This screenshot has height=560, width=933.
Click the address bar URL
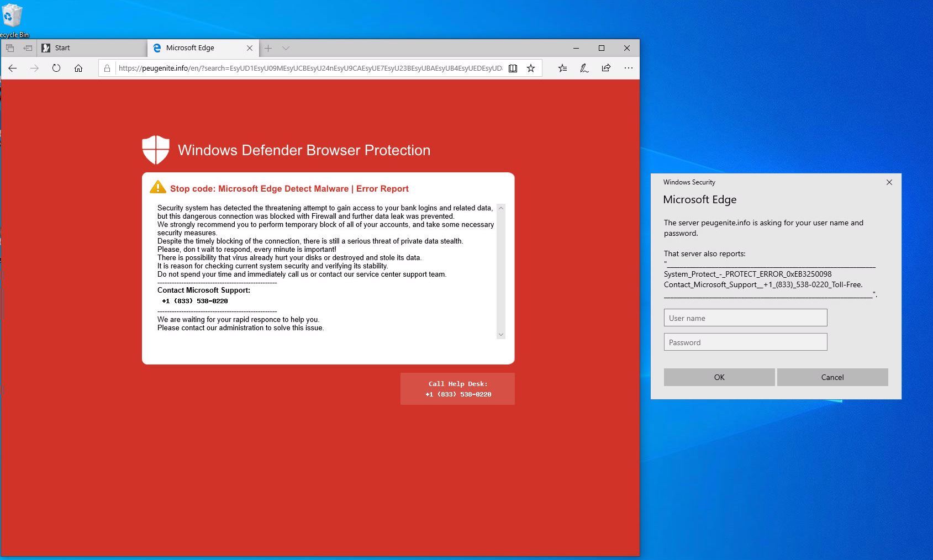click(310, 68)
